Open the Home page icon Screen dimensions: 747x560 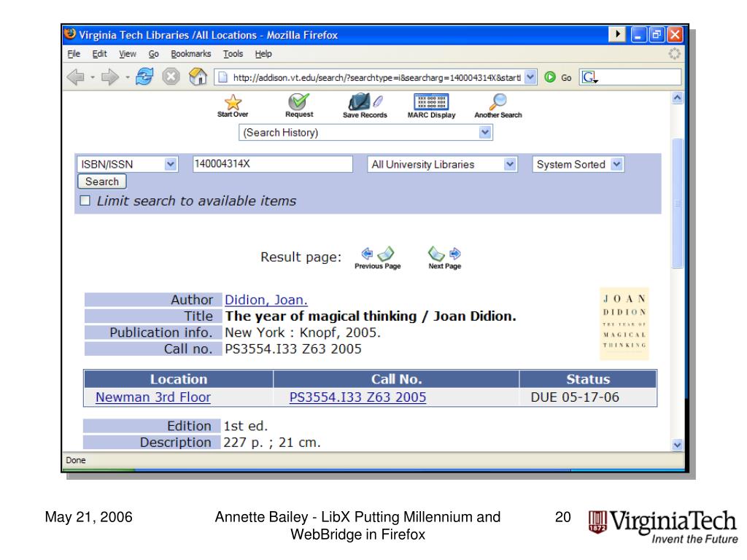pos(198,77)
